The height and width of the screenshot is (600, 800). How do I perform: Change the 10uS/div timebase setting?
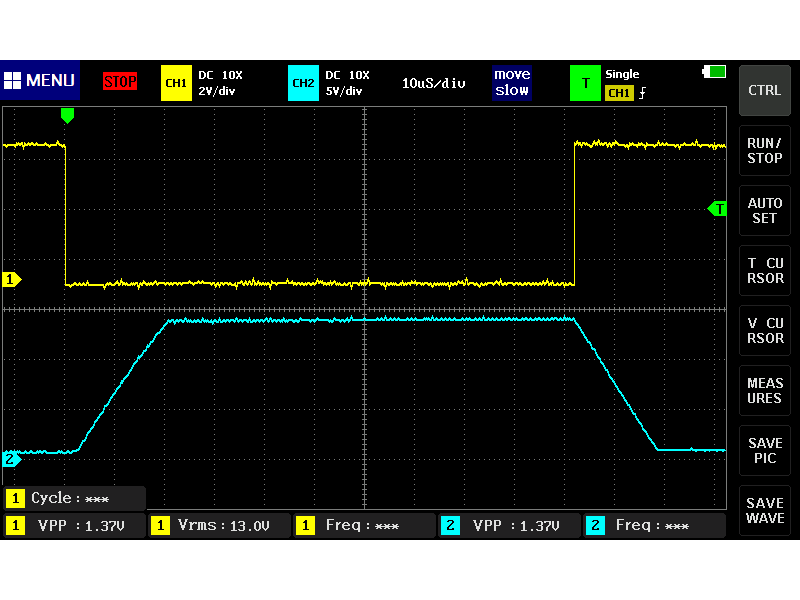(433, 83)
